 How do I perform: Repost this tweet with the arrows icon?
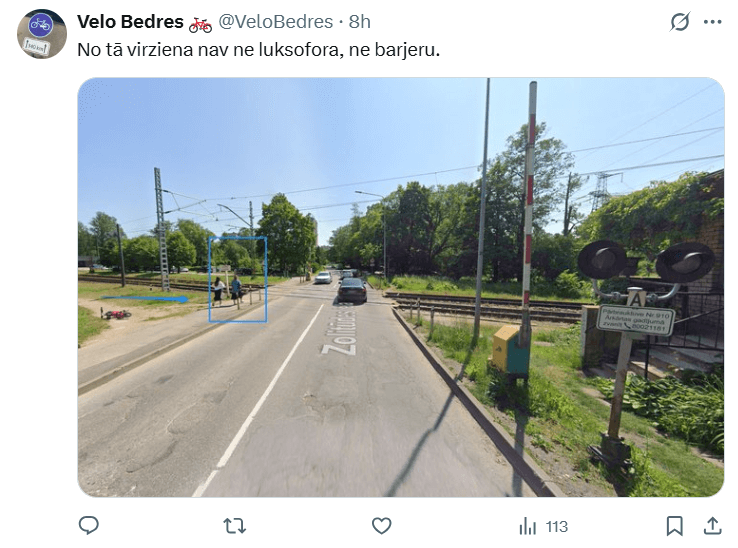point(234,526)
